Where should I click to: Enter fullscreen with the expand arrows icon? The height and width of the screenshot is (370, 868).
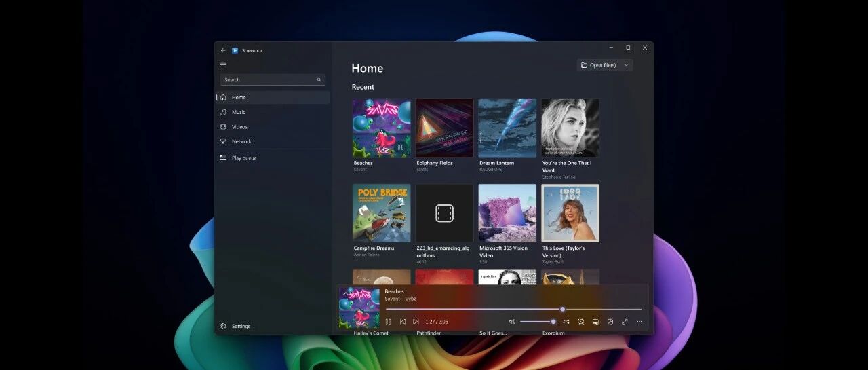(x=625, y=322)
